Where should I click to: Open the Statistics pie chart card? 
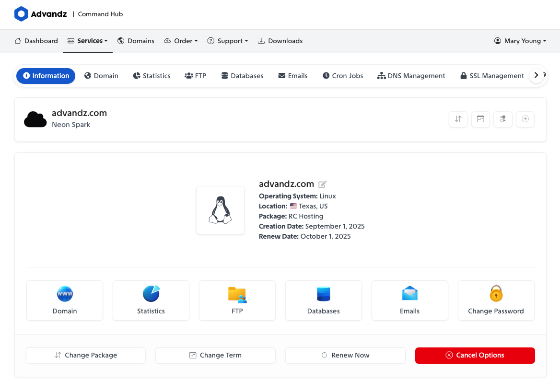tap(151, 300)
